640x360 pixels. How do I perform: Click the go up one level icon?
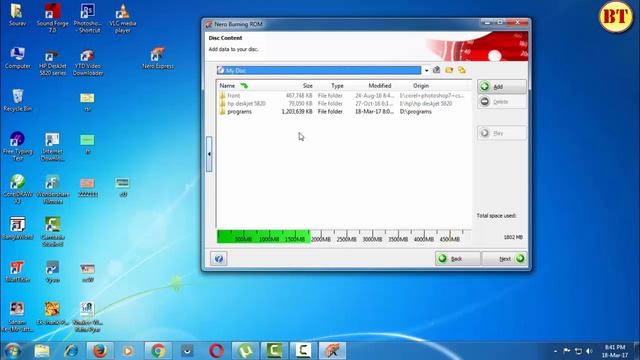[x=436, y=70]
